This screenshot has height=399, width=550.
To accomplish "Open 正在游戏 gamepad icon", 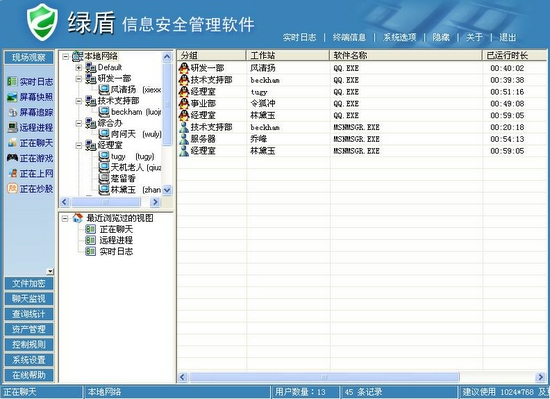I will tap(12, 158).
